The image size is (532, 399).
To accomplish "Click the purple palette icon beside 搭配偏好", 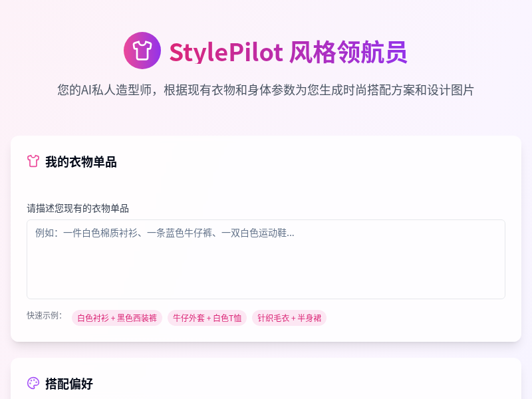I will [x=33, y=383].
